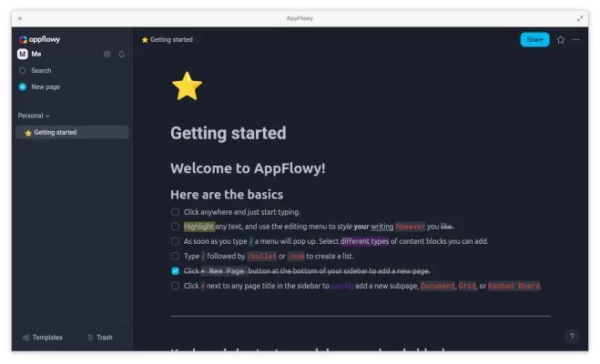Open the three-dot more options menu
Screen dimensions: 600x364
[576, 40]
